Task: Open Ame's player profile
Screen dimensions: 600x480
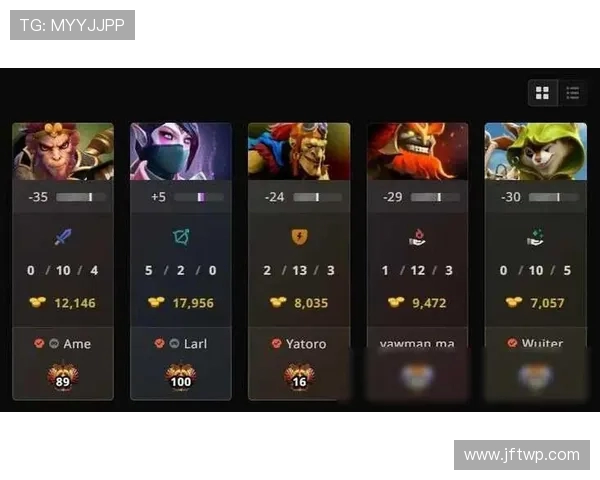Action: click(x=77, y=344)
